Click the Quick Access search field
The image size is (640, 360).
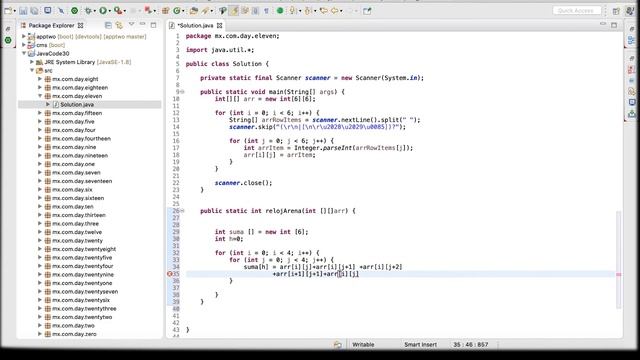[x=577, y=11]
